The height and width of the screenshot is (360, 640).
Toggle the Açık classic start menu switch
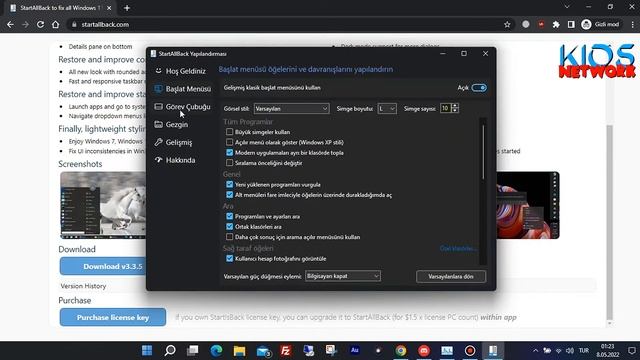479,88
